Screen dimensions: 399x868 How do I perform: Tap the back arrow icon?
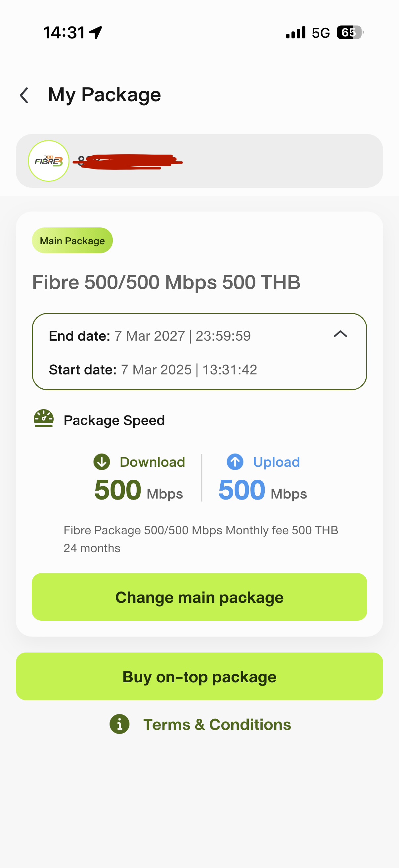pyautogui.click(x=24, y=95)
